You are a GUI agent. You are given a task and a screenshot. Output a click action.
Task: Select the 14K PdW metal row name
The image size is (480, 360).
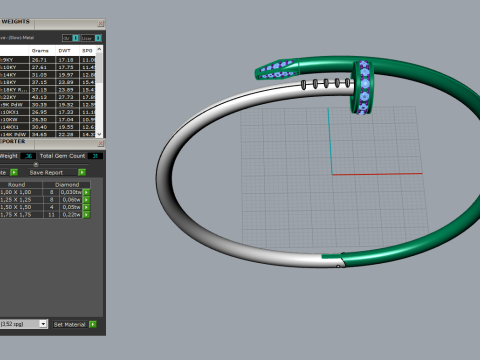pyautogui.click(x=13, y=134)
